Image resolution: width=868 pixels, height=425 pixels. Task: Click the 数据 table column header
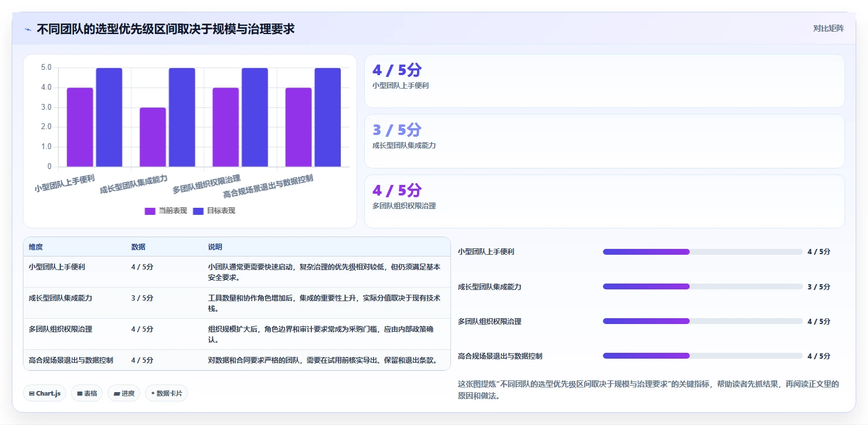138,247
